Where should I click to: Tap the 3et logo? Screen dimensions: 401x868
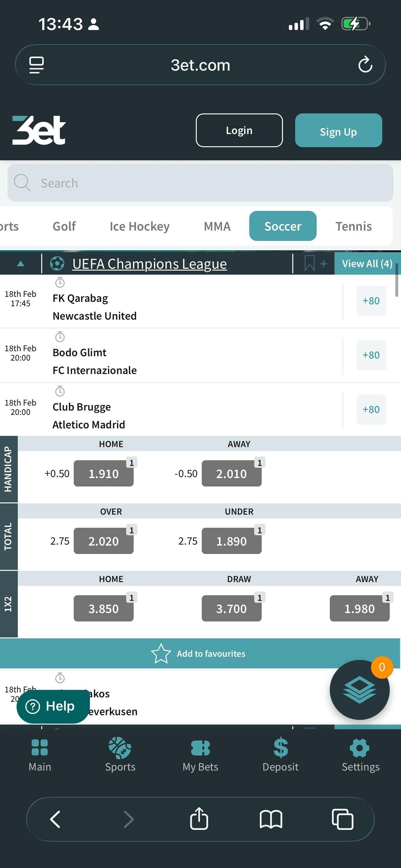(x=39, y=130)
